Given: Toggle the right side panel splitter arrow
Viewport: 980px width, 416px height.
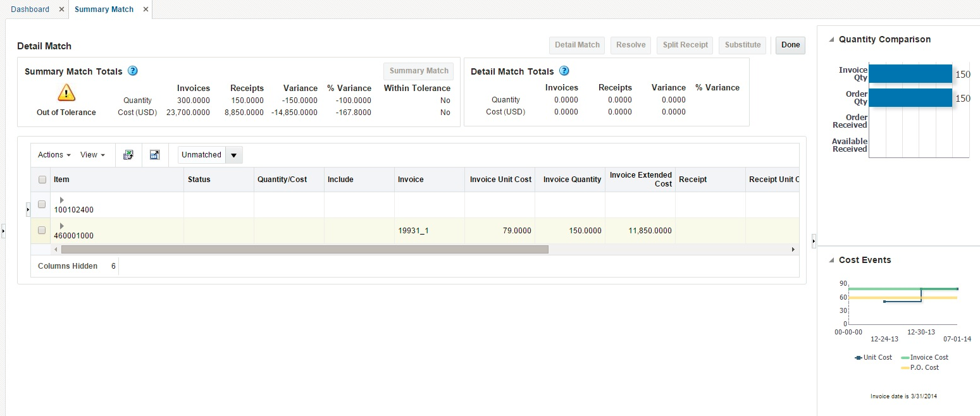Looking at the screenshot, I should coord(814,240).
